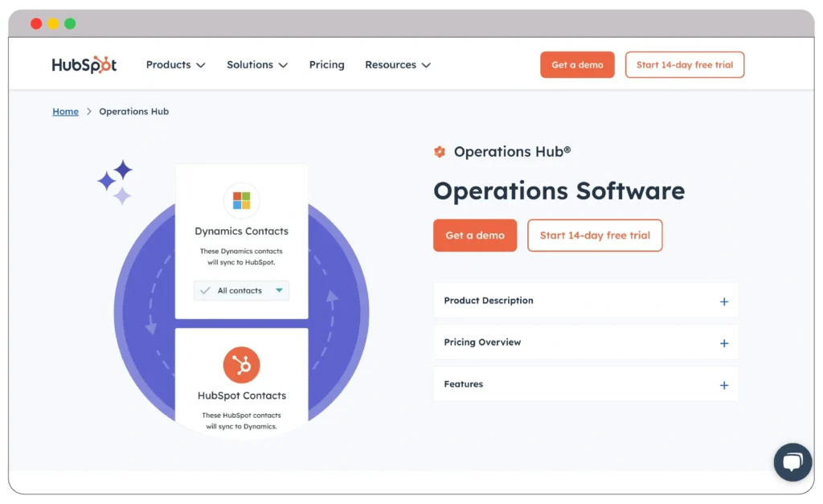Click the Microsoft Dynamics logo icon
Viewport: 823px width, 504px height.
point(241,200)
